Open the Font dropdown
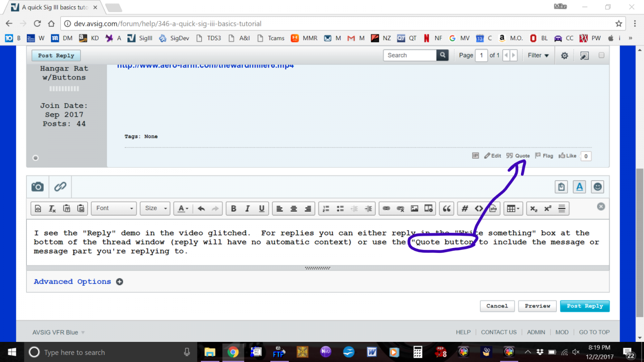The width and height of the screenshot is (644, 362). point(114,208)
